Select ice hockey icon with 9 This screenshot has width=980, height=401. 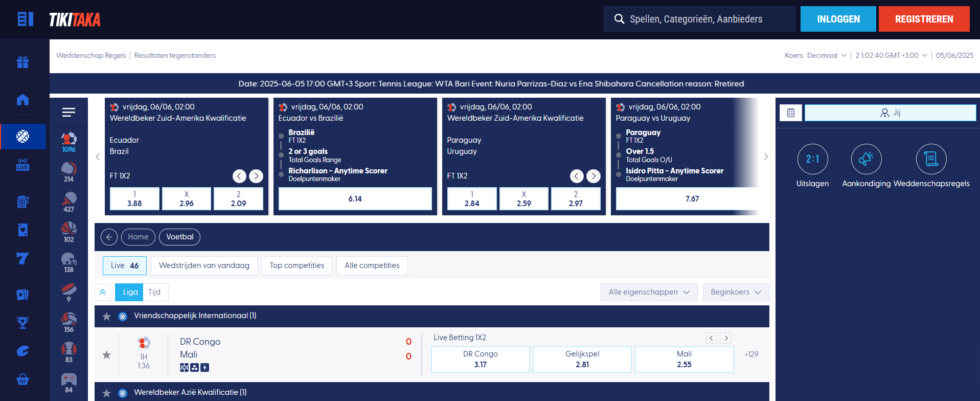[x=69, y=292]
